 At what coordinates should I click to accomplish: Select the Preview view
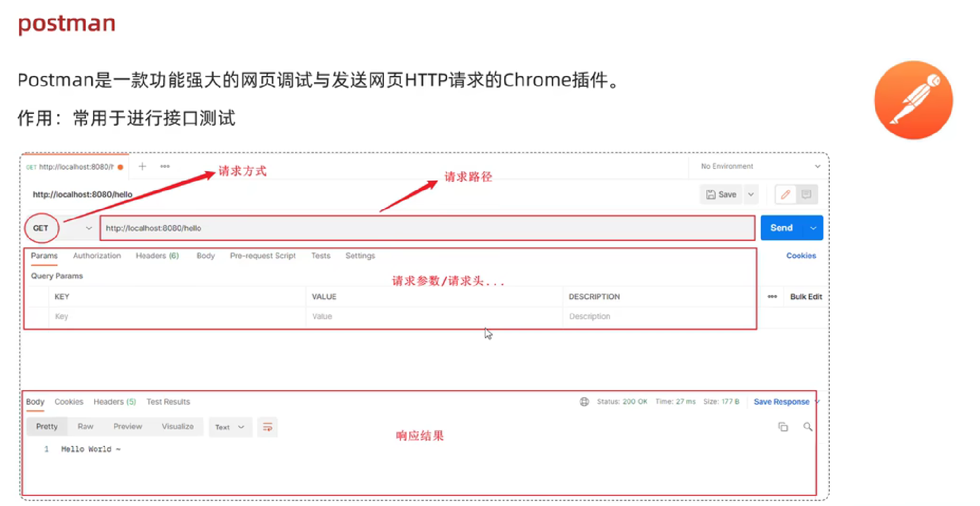point(128,426)
